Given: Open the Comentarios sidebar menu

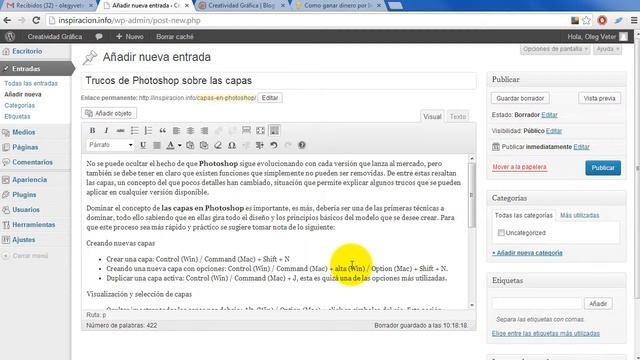Looking at the screenshot, I should point(32,162).
